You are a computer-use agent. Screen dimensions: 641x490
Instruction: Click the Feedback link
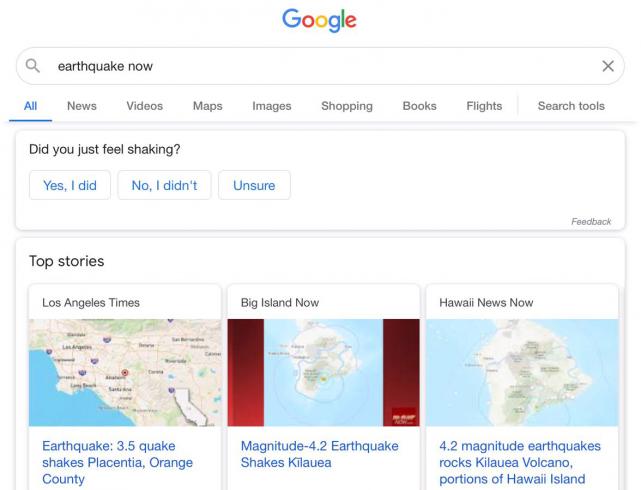(591, 221)
